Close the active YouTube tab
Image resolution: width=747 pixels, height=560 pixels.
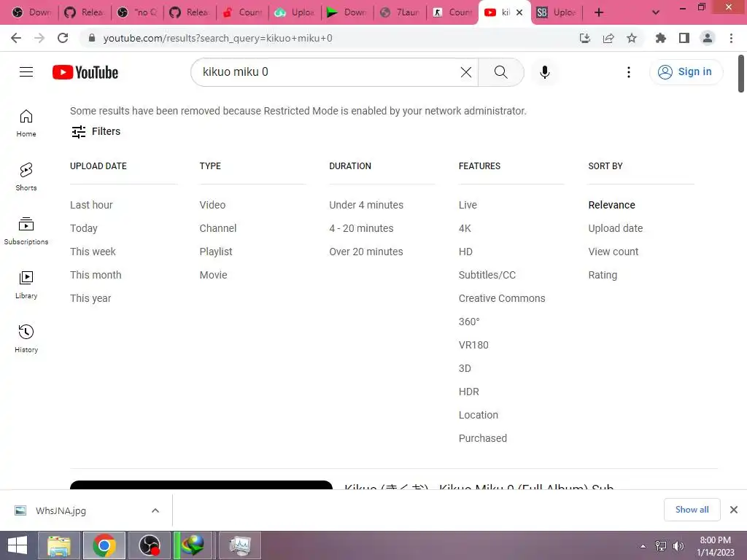pyautogui.click(x=519, y=12)
